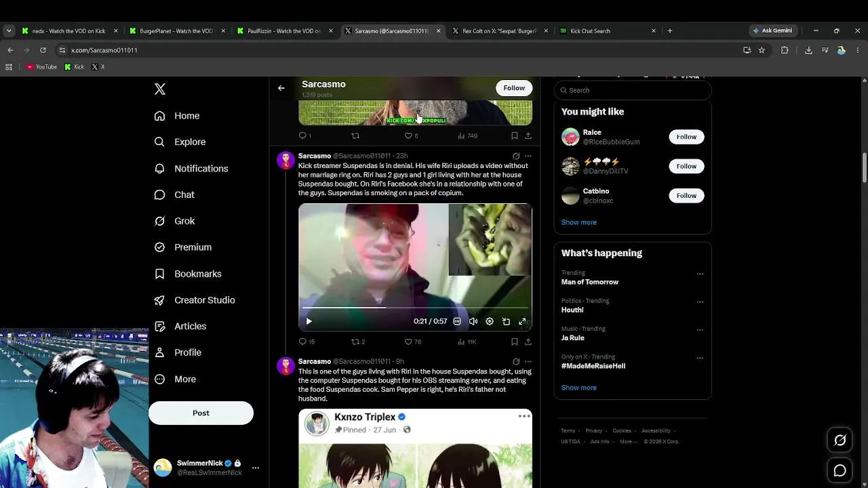
Task: Open the browser Downloads panel
Action: click(808, 50)
